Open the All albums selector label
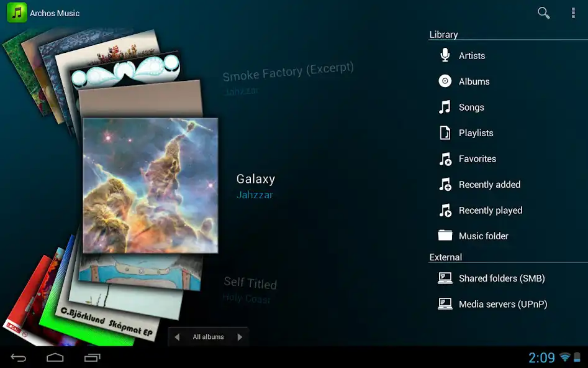The width and height of the screenshot is (588, 368). tap(208, 337)
